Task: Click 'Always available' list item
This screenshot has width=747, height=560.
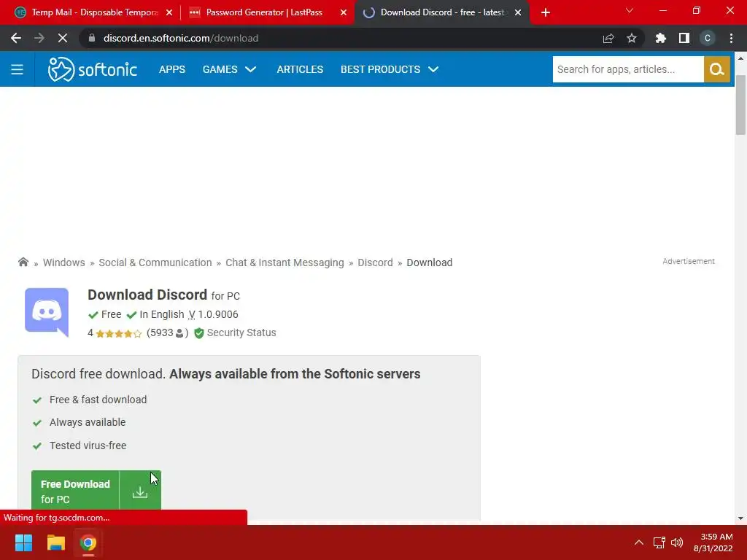Action: 88,422
